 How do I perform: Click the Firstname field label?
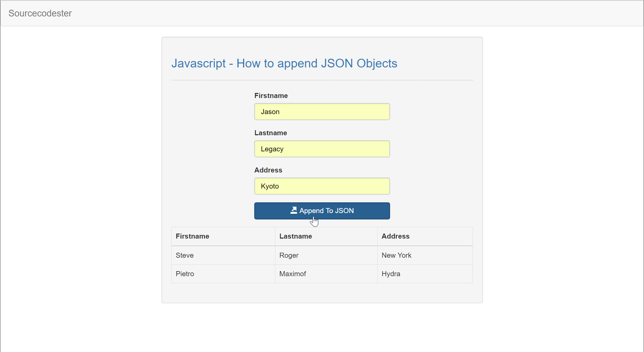(x=271, y=96)
